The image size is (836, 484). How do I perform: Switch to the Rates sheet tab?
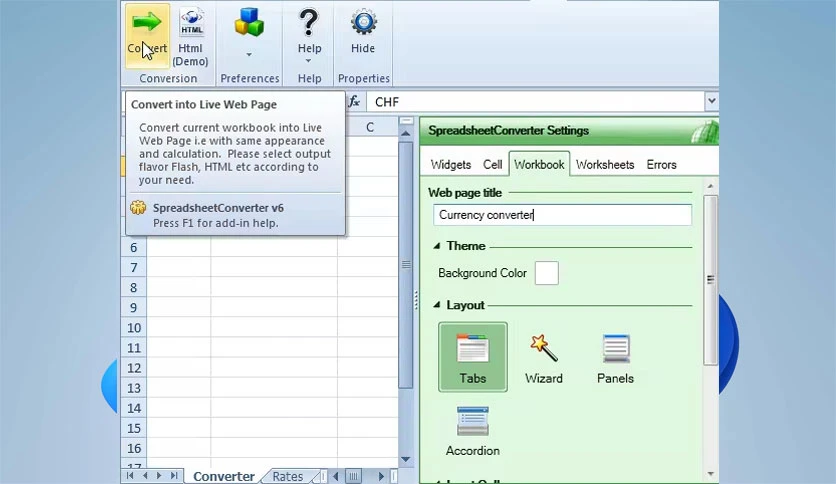[287, 476]
